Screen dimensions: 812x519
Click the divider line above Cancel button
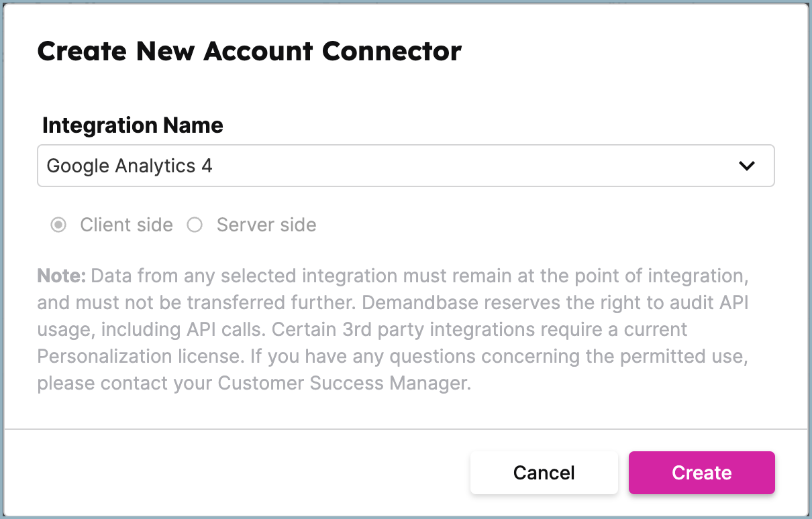pos(405,428)
